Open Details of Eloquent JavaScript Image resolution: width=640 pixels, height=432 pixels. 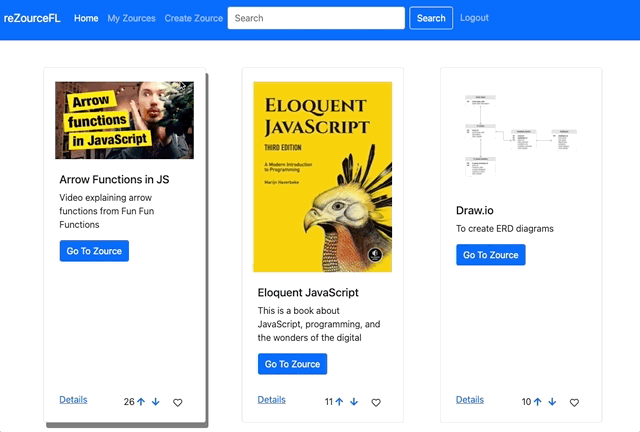[x=272, y=400]
